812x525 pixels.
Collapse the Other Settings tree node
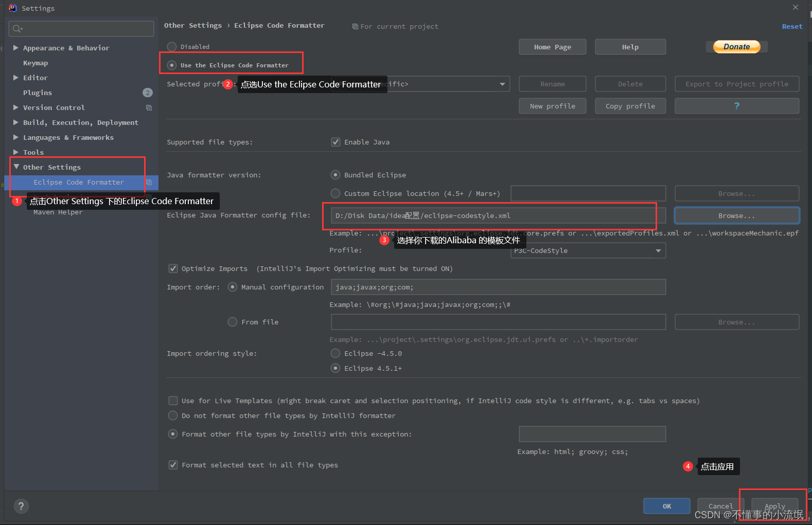pos(16,167)
